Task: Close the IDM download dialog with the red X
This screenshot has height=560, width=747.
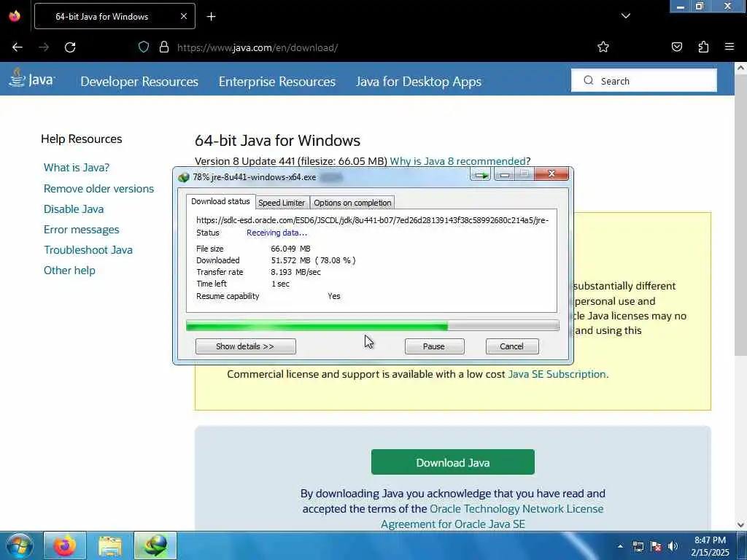Action: click(551, 174)
